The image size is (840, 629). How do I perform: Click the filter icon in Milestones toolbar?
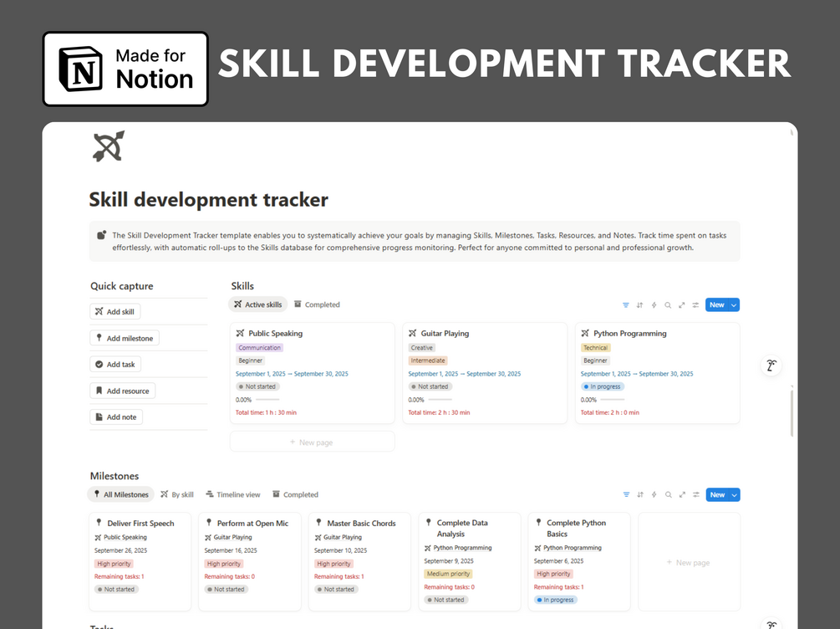(626, 495)
